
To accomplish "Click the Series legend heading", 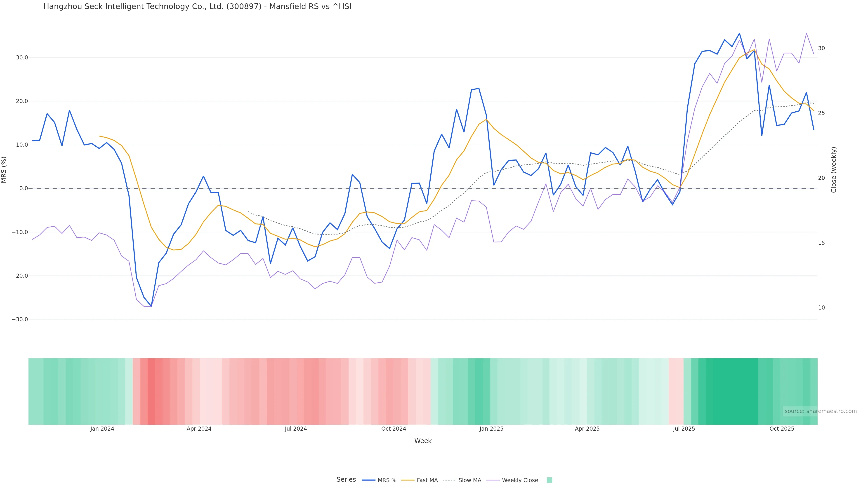I will coord(346,480).
